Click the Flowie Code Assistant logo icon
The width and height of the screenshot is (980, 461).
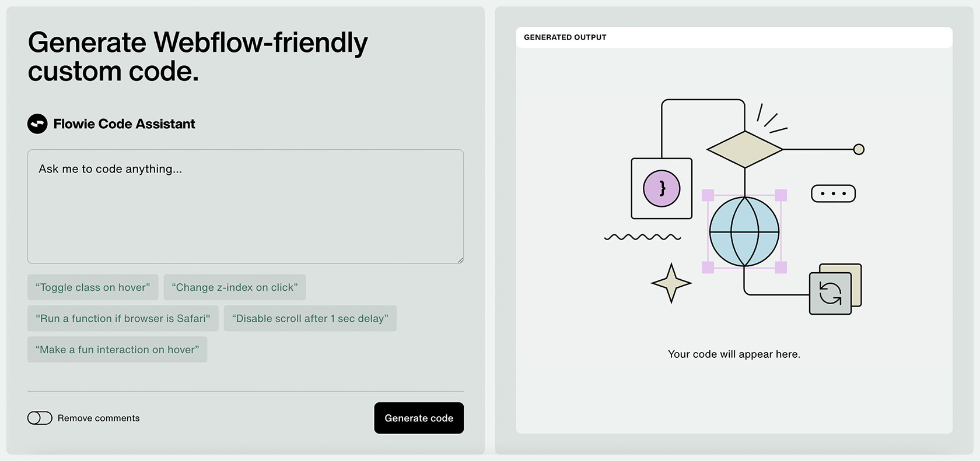(37, 124)
